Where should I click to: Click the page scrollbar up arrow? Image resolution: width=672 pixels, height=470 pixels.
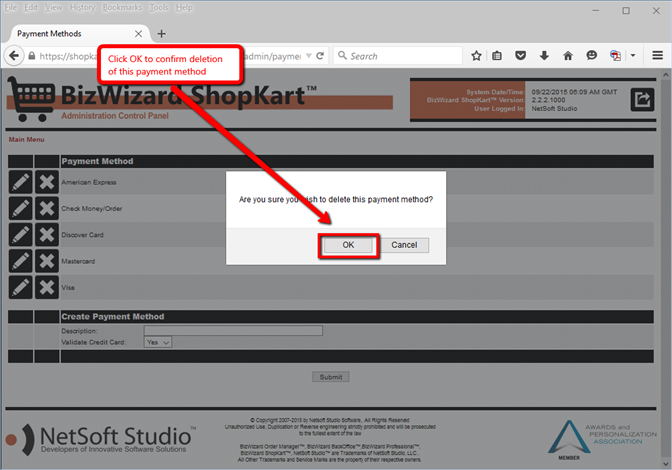coord(666,75)
